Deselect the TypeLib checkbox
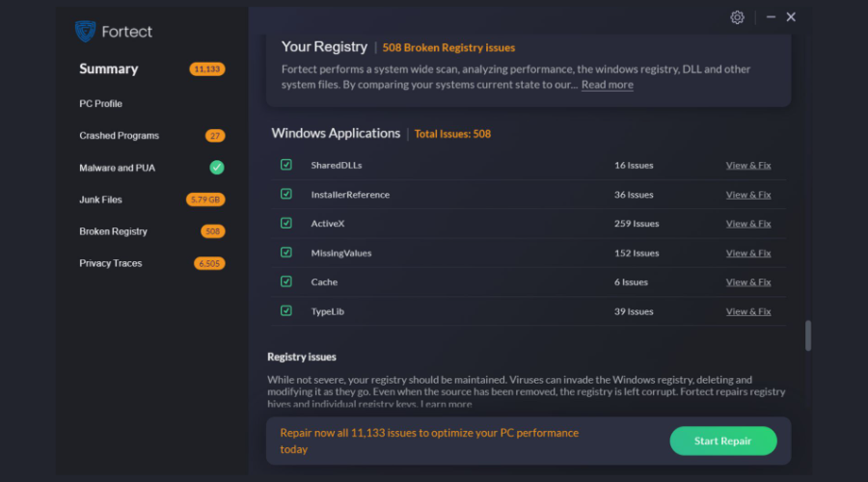 286,310
